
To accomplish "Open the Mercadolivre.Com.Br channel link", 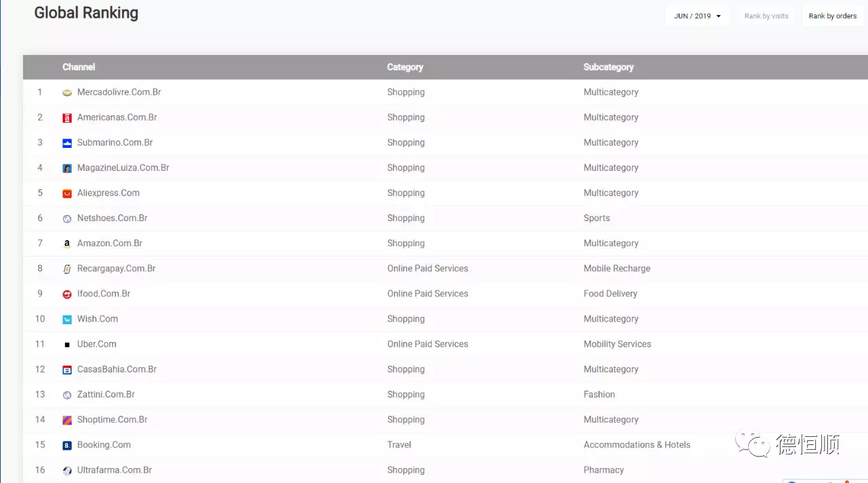I will [x=119, y=92].
